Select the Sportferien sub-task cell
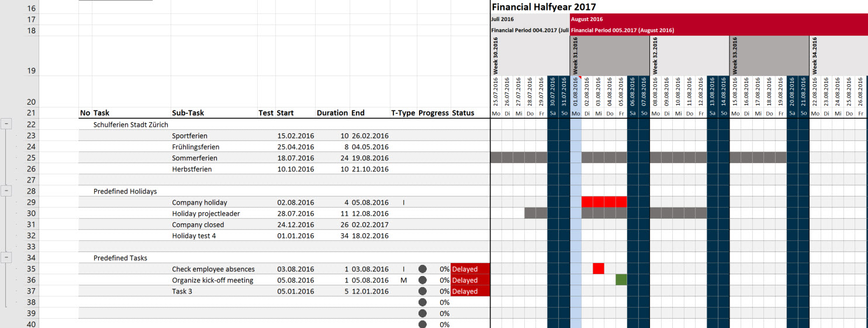Screen dimensions: 868x328 click(x=189, y=136)
